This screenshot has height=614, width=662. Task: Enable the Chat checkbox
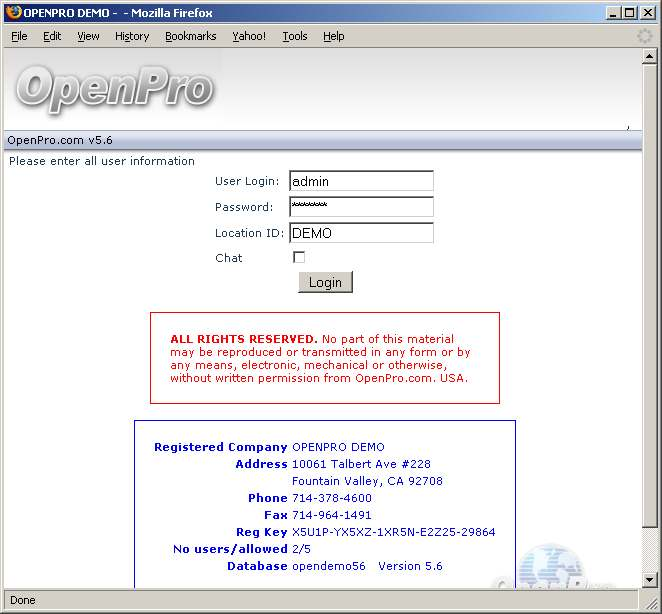click(299, 258)
